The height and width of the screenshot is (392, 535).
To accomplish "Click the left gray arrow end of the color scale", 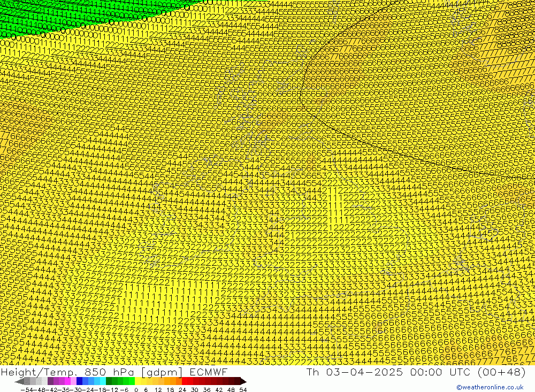I will click(x=19, y=381).
